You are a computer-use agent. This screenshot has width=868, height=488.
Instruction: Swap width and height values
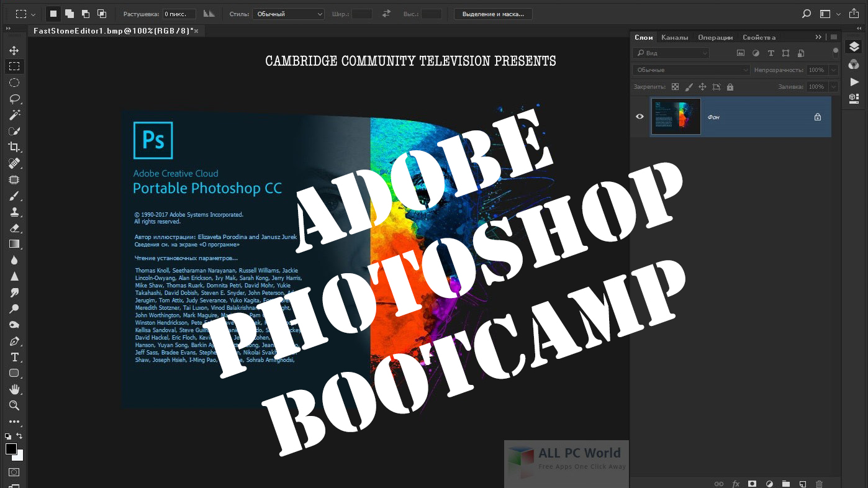(x=387, y=14)
